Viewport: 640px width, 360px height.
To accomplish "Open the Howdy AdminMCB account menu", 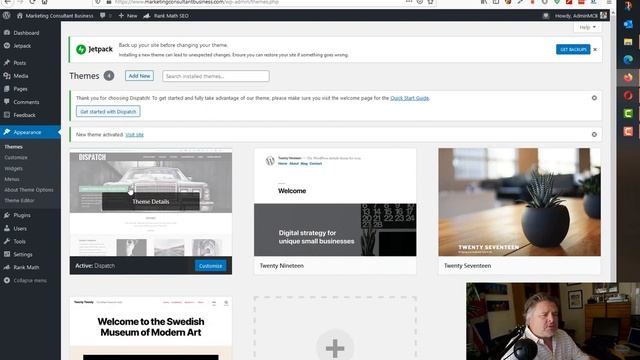I will click(580, 16).
